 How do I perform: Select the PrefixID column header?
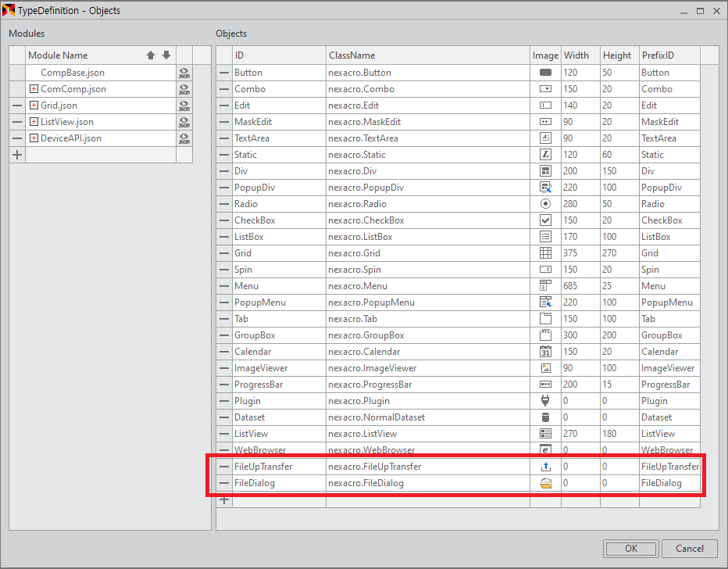[x=669, y=55]
